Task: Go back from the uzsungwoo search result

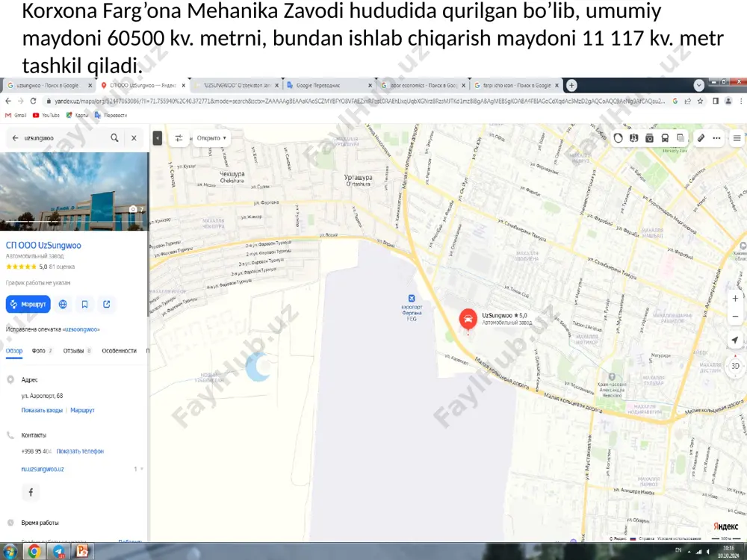Action: point(15,138)
